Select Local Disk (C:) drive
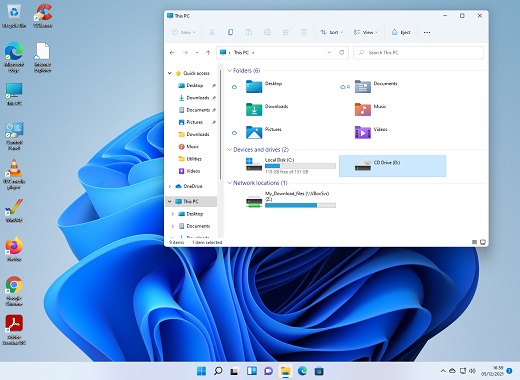 (x=290, y=166)
